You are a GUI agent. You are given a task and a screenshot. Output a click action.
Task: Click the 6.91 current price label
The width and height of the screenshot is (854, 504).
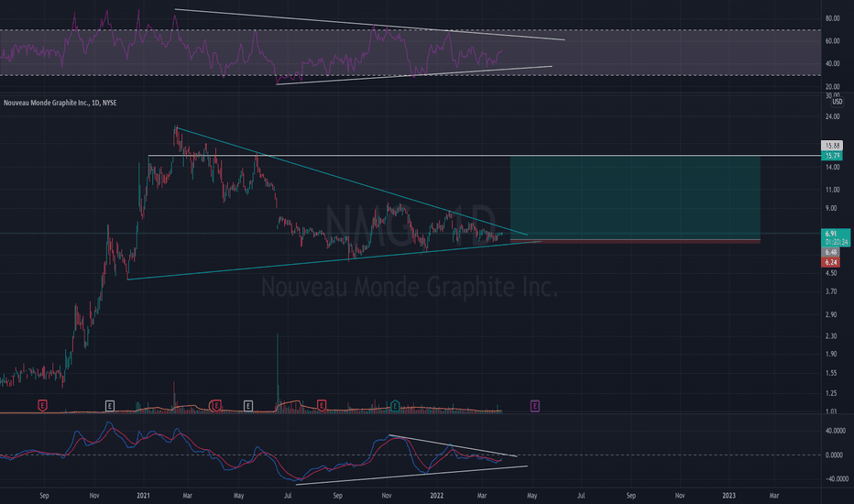[x=836, y=237]
